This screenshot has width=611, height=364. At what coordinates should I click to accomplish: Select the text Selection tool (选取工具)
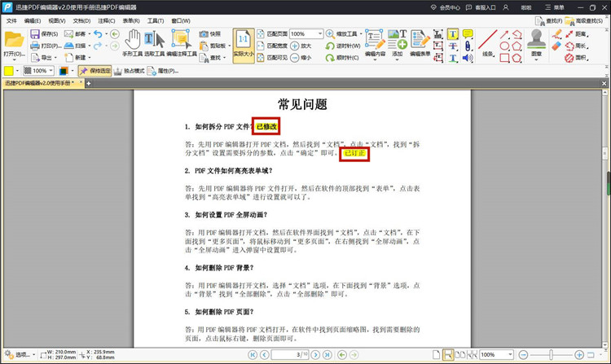click(x=154, y=43)
